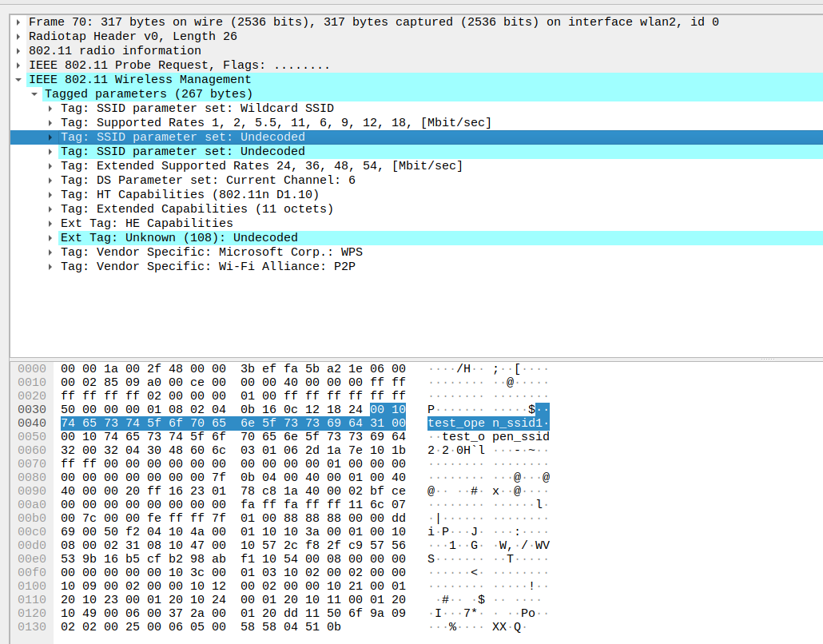
Task: Select the IEEE 802.11 Probe Request row
Action: tap(179, 66)
